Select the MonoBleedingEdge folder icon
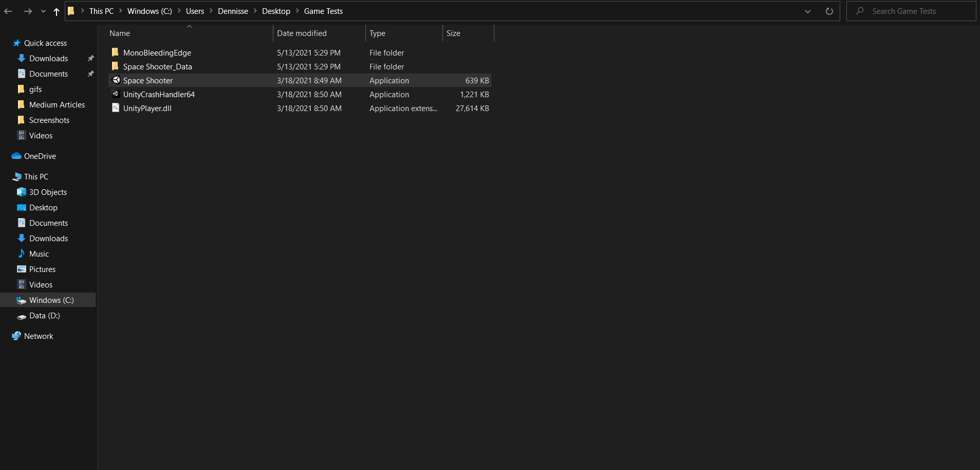Image resolution: width=980 pixels, height=470 pixels. 115,52
